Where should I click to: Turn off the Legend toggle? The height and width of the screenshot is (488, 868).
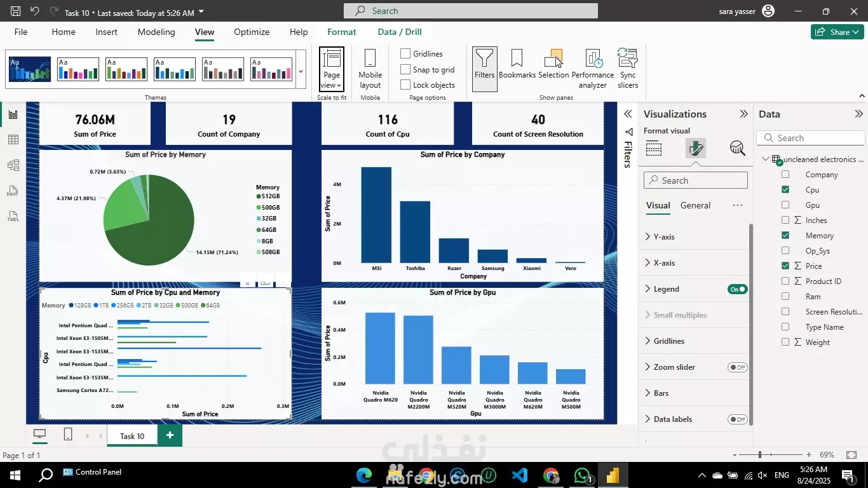[738, 289]
